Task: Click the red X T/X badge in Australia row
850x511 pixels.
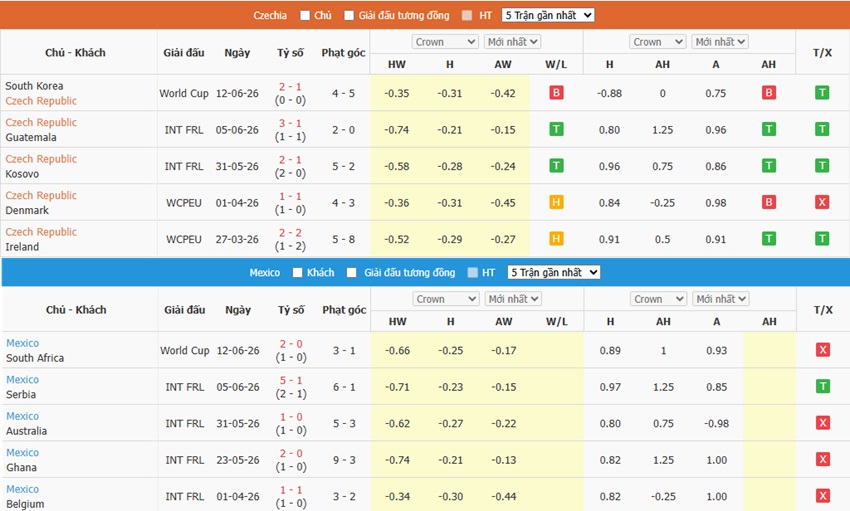Action: (823, 423)
